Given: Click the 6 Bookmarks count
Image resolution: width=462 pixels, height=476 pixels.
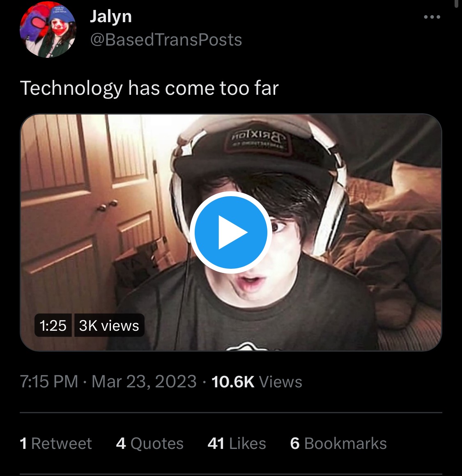Looking at the screenshot, I should (x=338, y=443).
